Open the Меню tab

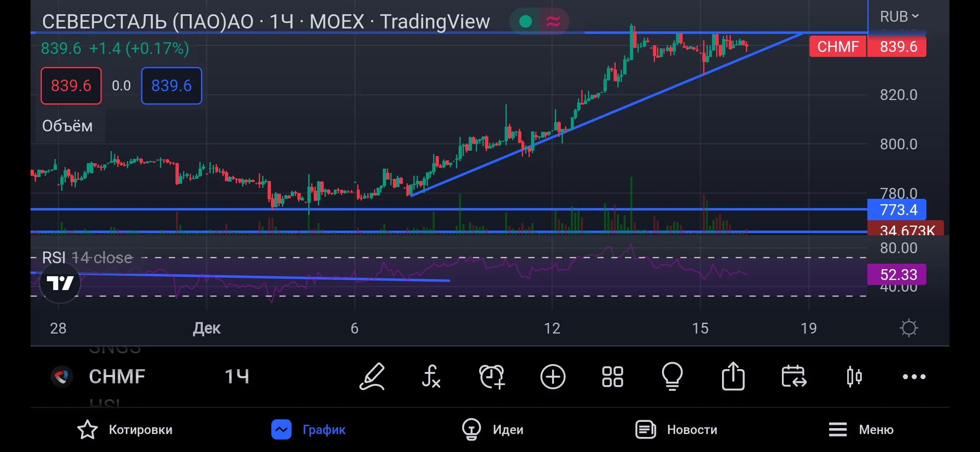pos(861,430)
